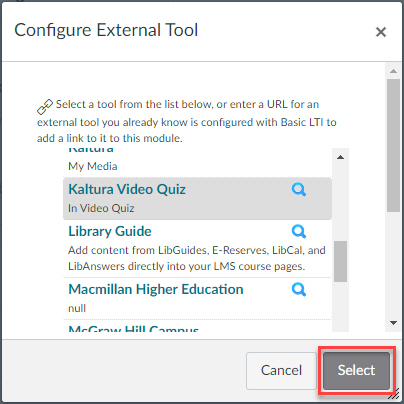The height and width of the screenshot is (404, 404).
Task: Click the Cancel button
Action: click(281, 371)
